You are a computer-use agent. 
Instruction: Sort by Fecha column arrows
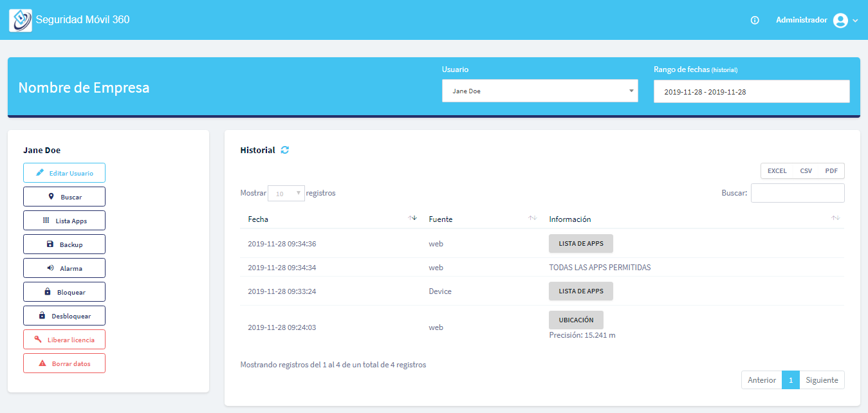coord(412,219)
